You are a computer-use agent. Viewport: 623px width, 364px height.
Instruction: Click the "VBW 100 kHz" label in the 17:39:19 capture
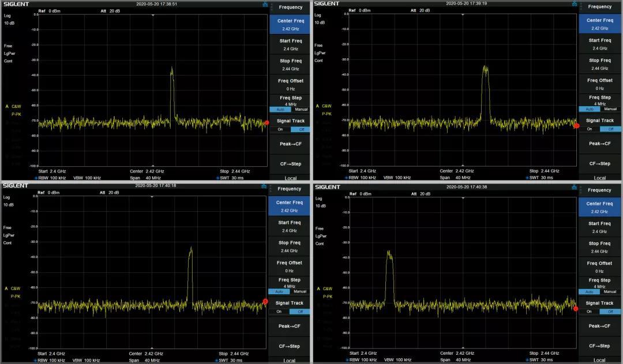[397, 178]
